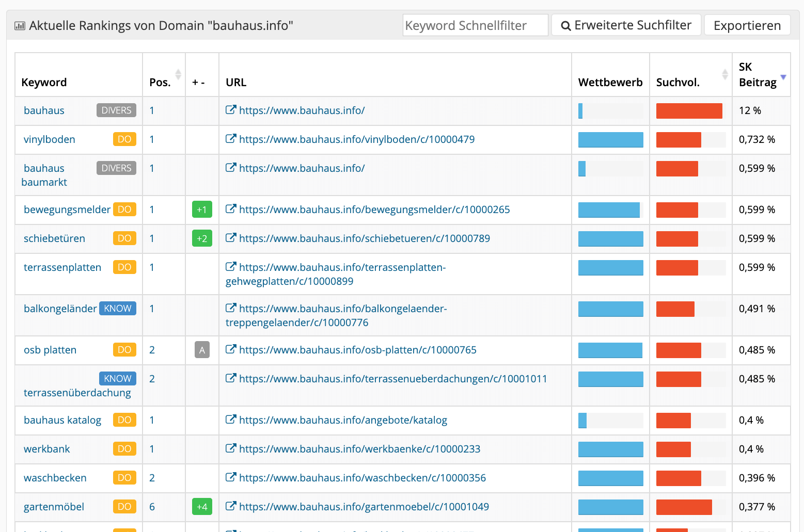Image resolution: width=804 pixels, height=532 pixels.
Task: Open external link icon for werkbaenke URL
Action: click(231, 448)
